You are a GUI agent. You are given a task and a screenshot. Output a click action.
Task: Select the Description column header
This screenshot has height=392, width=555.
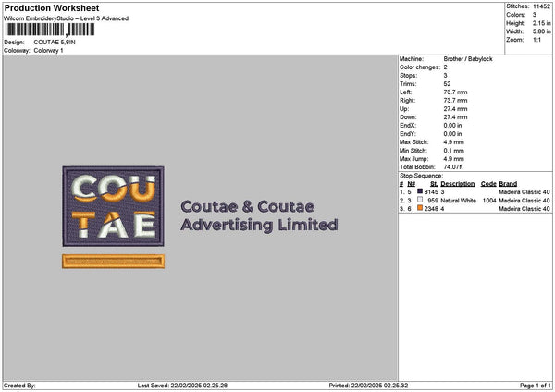click(x=457, y=183)
